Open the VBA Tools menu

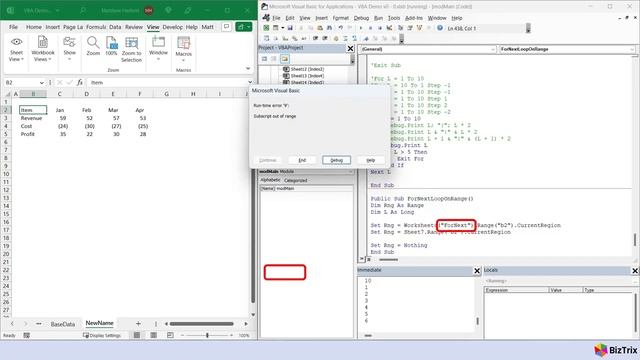point(394,18)
